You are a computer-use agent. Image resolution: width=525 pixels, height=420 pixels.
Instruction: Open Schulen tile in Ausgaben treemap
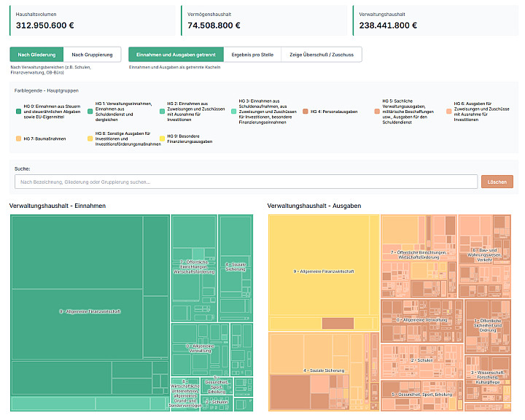(x=422, y=359)
